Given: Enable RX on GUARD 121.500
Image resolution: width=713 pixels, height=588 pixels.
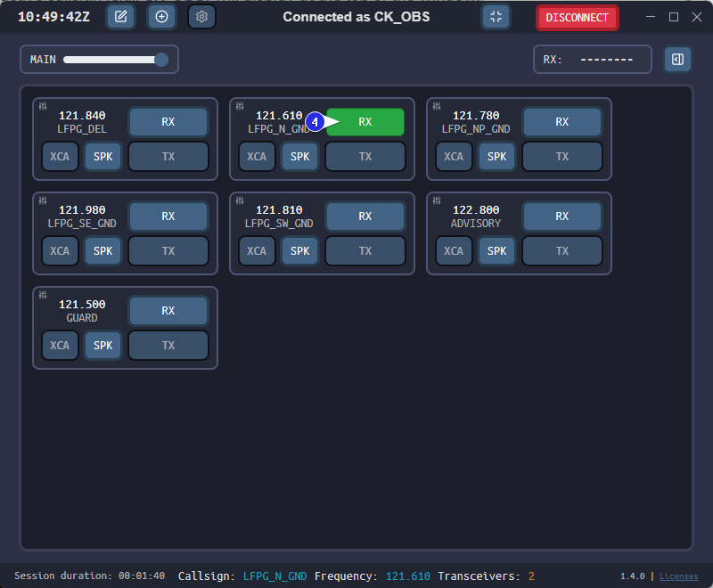Looking at the screenshot, I should [x=168, y=311].
